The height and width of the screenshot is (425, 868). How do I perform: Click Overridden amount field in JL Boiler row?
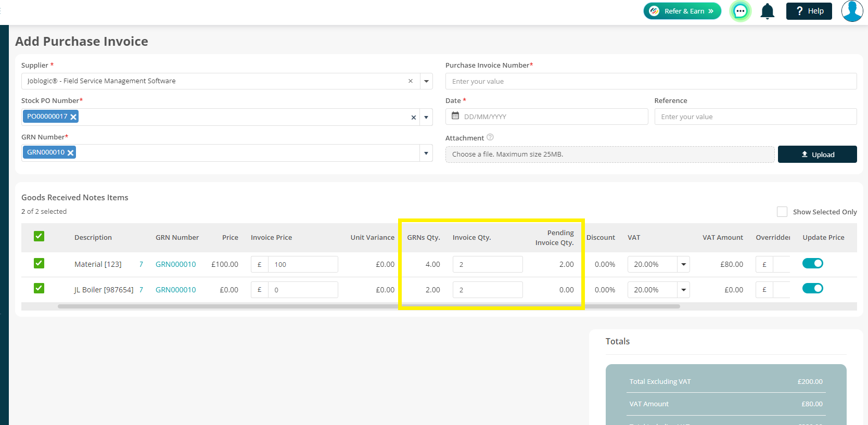click(782, 290)
